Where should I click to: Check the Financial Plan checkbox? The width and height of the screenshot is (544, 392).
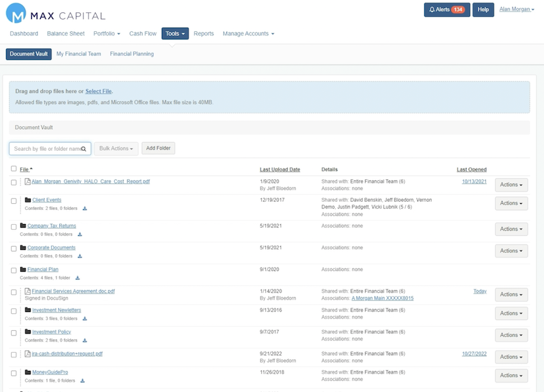14,270
